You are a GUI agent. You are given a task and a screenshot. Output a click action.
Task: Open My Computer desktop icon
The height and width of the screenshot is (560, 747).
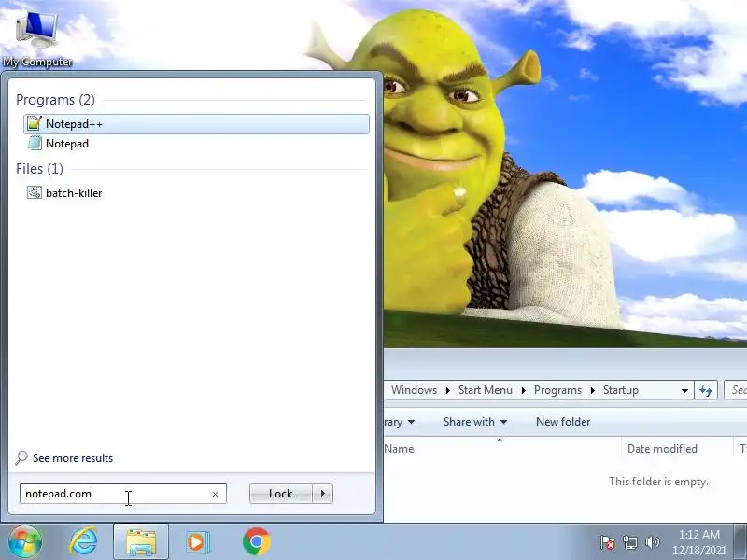(x=37, y=38)
